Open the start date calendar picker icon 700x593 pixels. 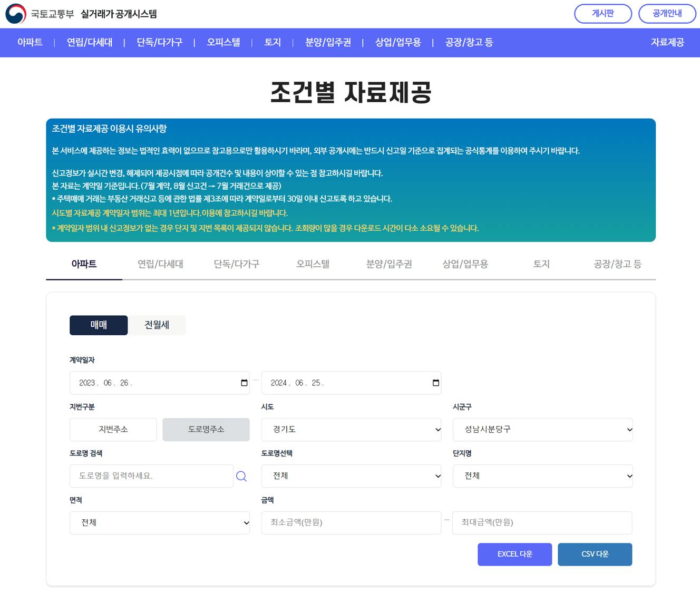point(244,383)
